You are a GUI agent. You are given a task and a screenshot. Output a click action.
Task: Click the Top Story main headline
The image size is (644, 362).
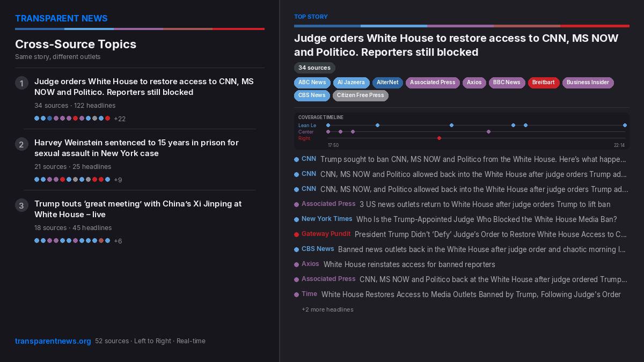(x=456, y=45)
